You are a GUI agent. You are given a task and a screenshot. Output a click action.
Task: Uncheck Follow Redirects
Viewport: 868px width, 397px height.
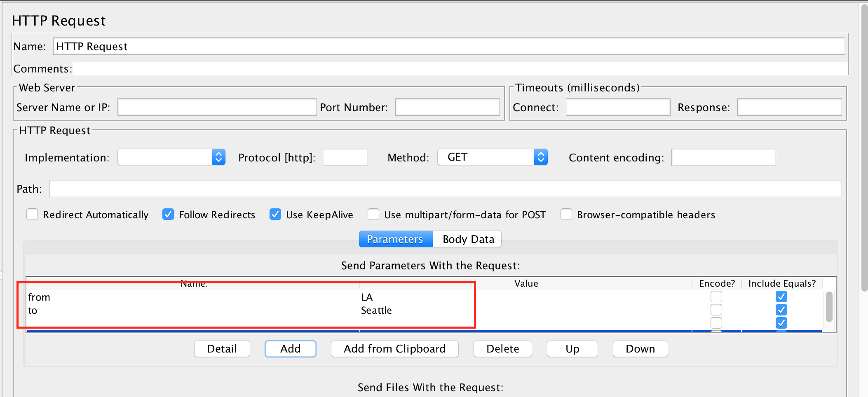168,215
